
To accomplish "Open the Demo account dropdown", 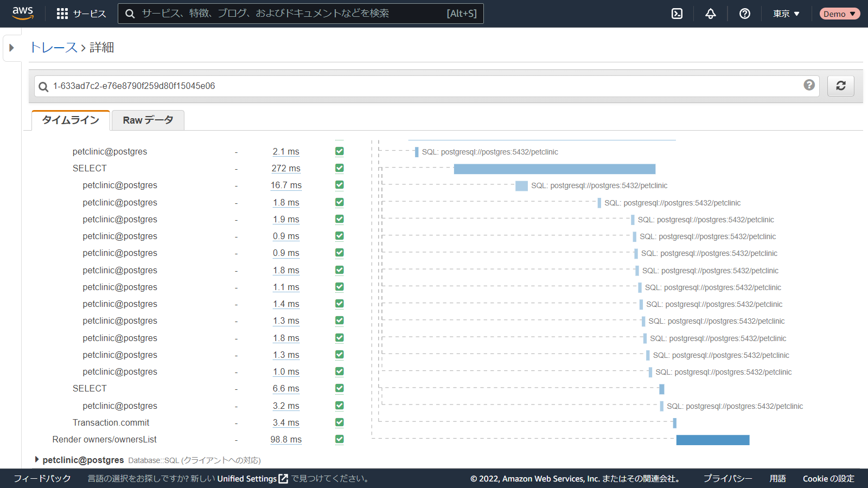I will click(x=839, y=14).
